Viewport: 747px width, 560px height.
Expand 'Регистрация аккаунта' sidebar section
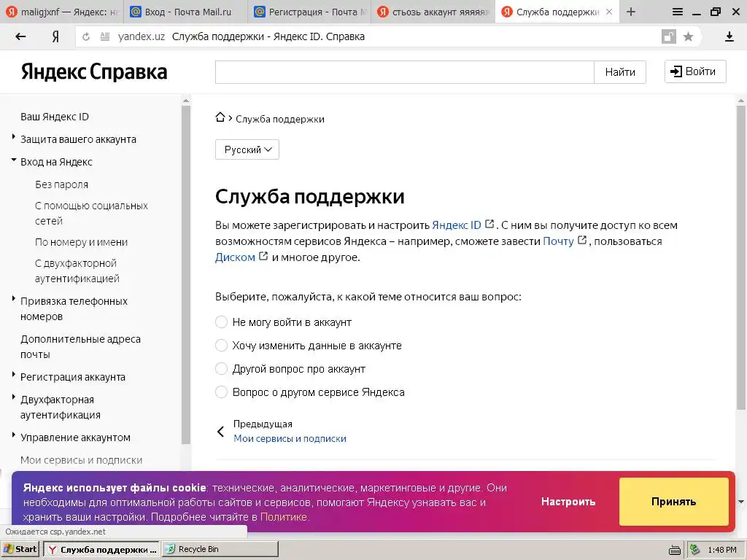coord(13,375)
